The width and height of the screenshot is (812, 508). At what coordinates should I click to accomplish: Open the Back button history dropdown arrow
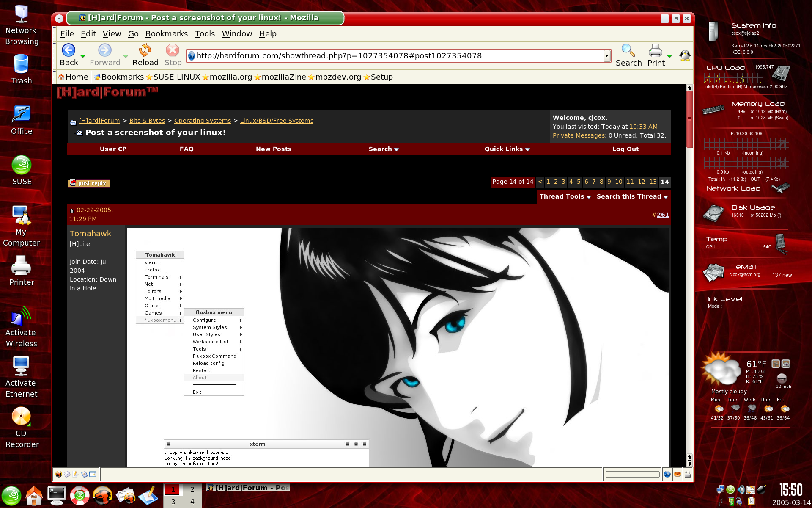point(83,56)
